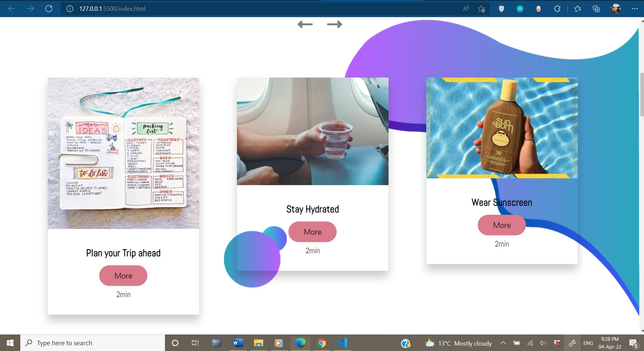Image resolution: width=644 pixels, height=351 pixels.
Task: Open Cortana from taskbar
Action: [175, 343]
